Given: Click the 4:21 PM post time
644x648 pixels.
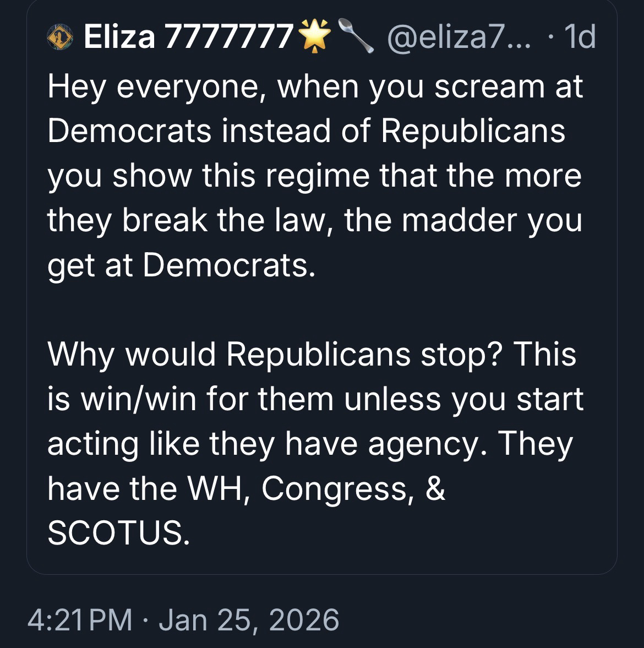Looking at the screenshot, I should (80, 619).
